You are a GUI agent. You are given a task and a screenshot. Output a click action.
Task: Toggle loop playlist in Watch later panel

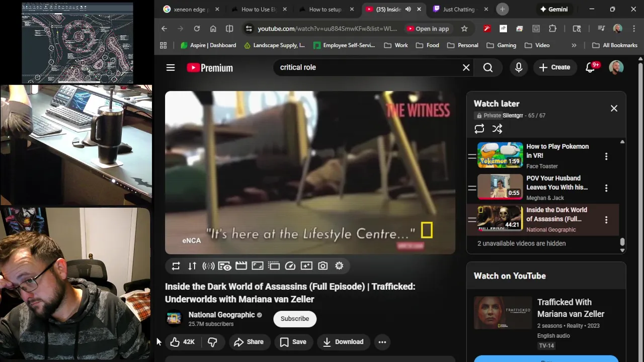coord(479,129)
